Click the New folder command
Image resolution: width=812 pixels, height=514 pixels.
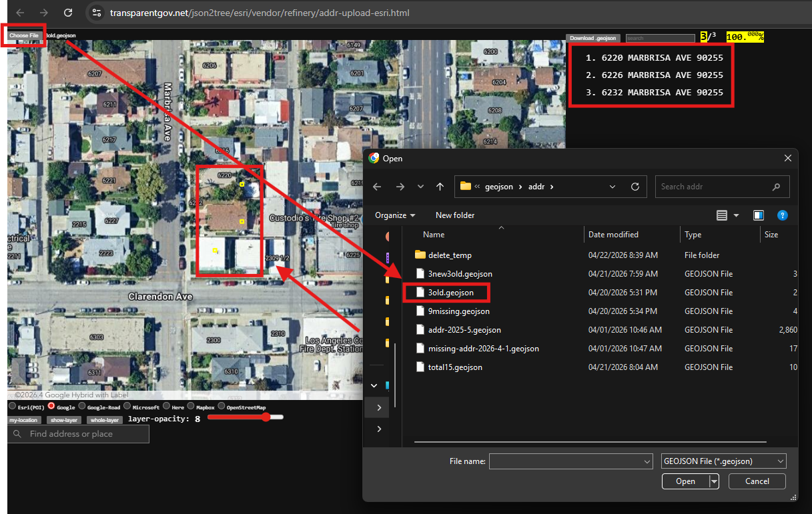(455, 215)
